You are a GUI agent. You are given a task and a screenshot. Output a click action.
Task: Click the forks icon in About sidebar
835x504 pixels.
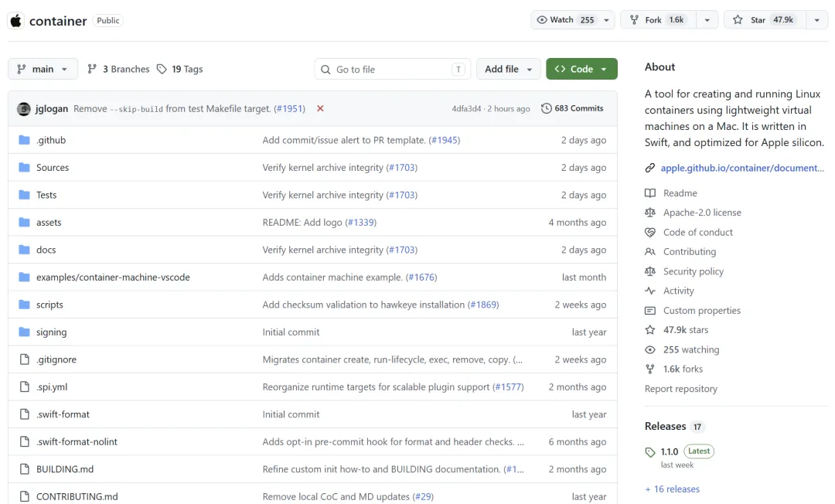click(x=650, y=369)
